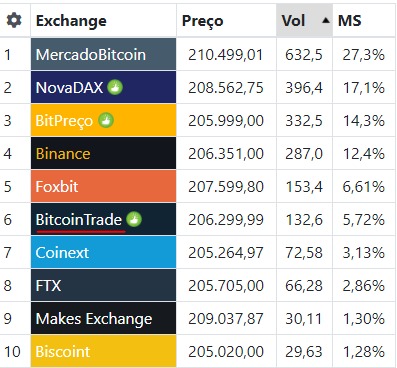
Task: Open the Binance exchange row
Action: (x=103, y=153)
